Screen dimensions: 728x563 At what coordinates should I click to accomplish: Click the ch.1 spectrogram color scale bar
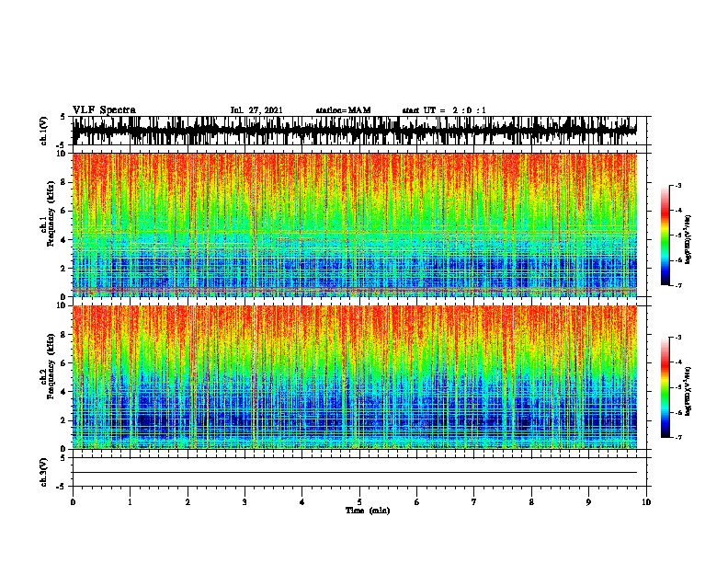[x=665, y=236]
